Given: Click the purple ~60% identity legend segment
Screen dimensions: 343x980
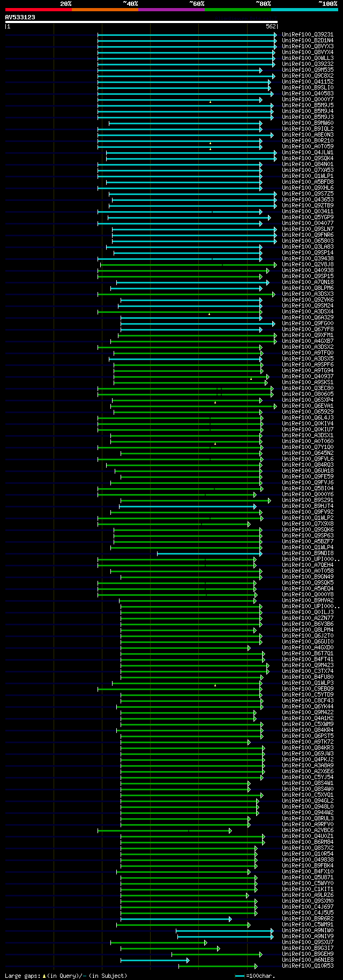Looking at the screenshot, I should click(171, 9).
